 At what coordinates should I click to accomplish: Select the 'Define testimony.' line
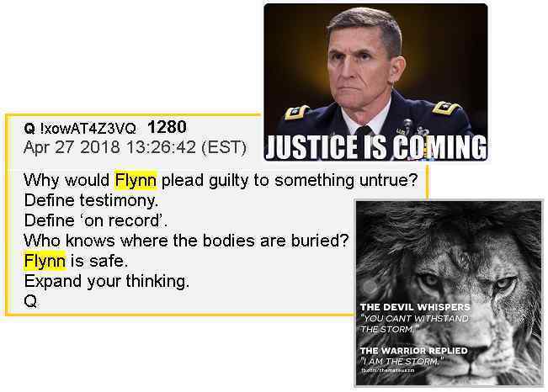[x=91, y=201]
